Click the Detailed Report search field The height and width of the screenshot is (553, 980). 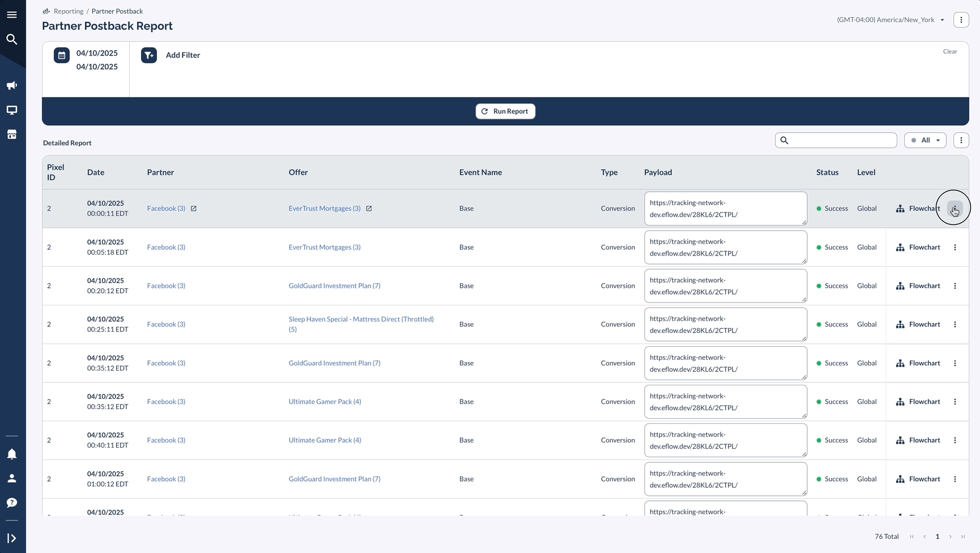pos(836,140)
